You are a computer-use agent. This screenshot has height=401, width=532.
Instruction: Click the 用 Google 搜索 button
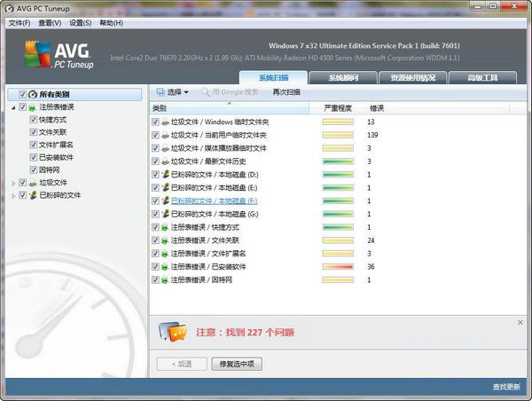(230, 92)
